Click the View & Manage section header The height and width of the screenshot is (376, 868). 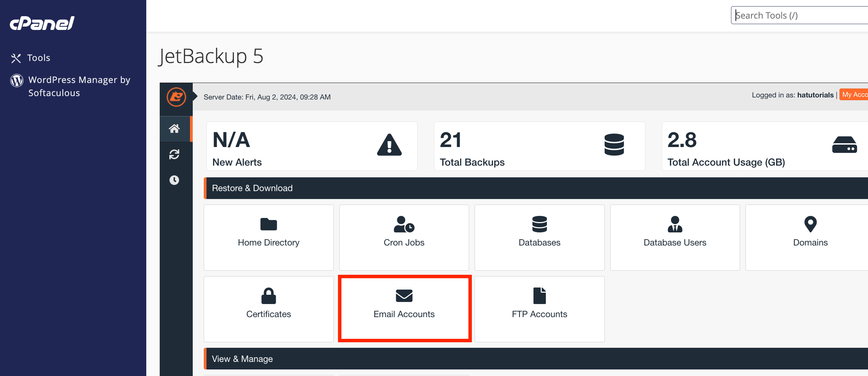pos(536,359)
